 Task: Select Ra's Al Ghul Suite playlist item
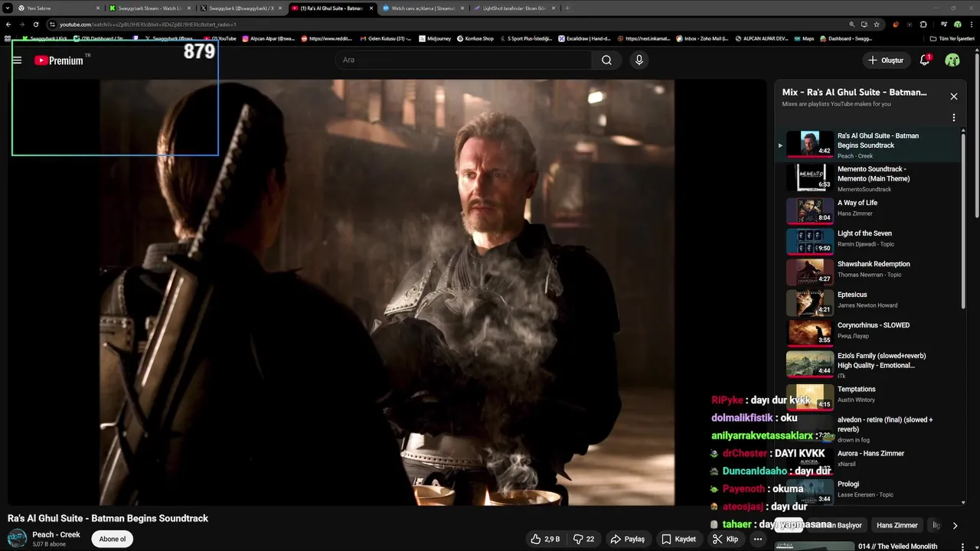[868, 145]
